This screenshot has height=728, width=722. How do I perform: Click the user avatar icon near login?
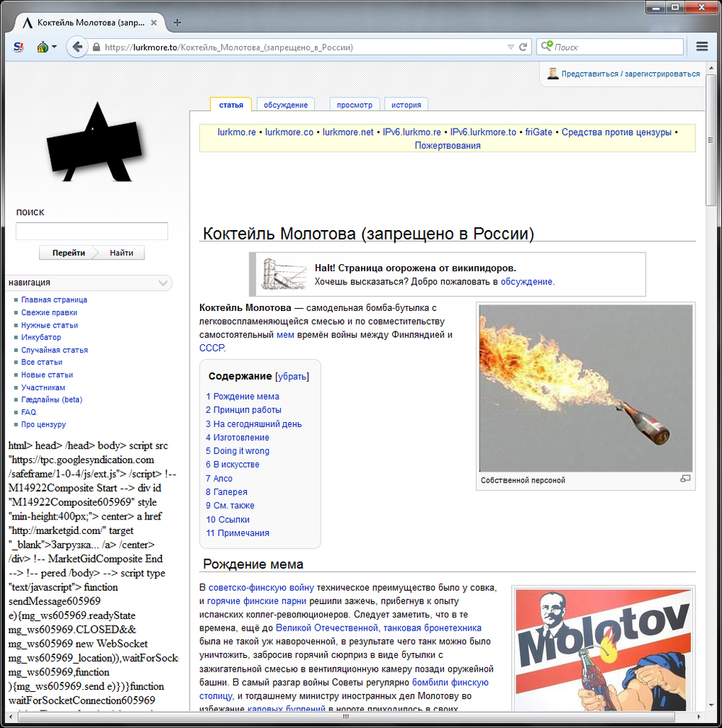pos(553,74)
